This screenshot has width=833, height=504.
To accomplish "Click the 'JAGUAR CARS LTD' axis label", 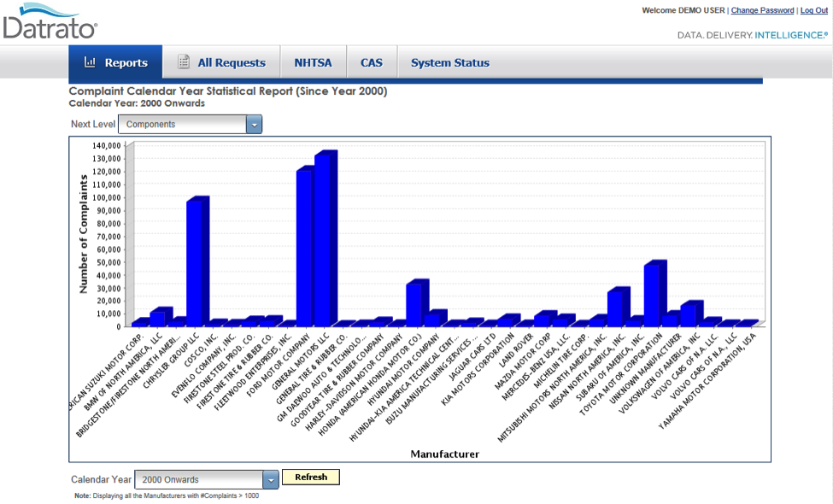I will tap(472, 356).
